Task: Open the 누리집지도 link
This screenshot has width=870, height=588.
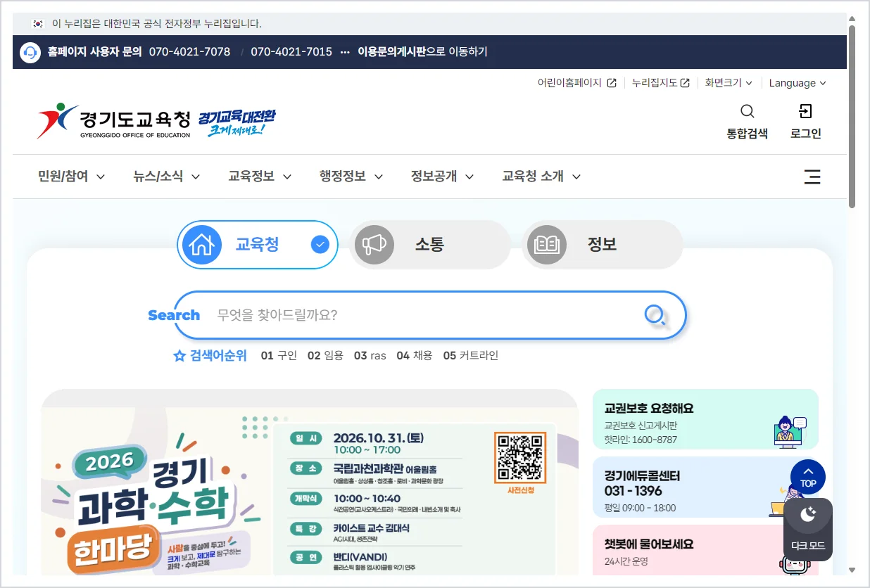Action: pyautogui.click(x=661, y=83)
